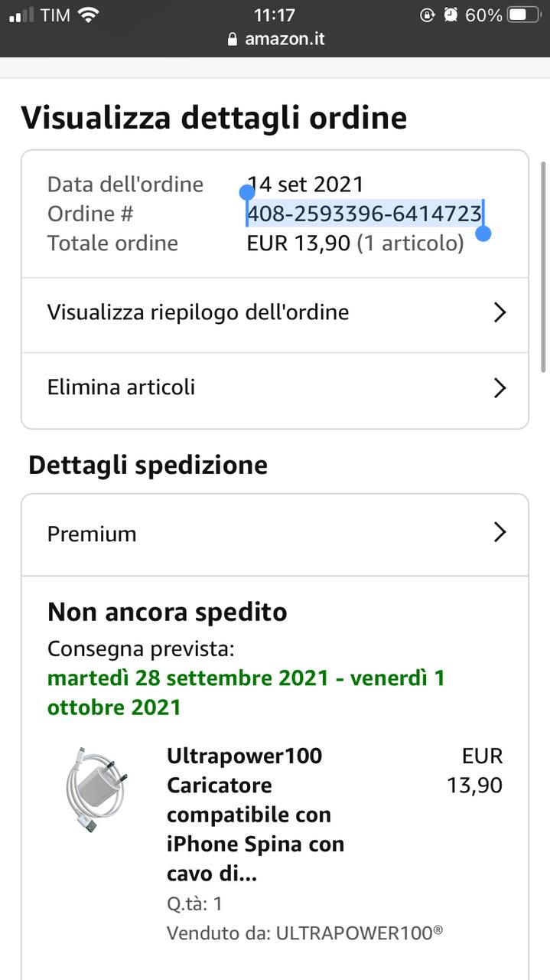Tap the left text selection handle
The height and width of the screenshot is (980, 550).
(x=247, y=192)
